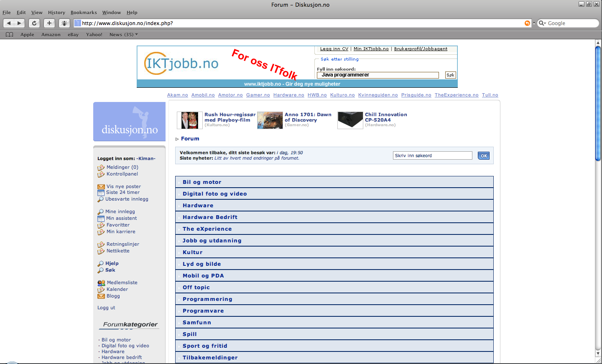Viewport: 602px width, 364px height.
Task: Click the magnifier icon beside Mine innlegg
Action: (x=100, y=212)
